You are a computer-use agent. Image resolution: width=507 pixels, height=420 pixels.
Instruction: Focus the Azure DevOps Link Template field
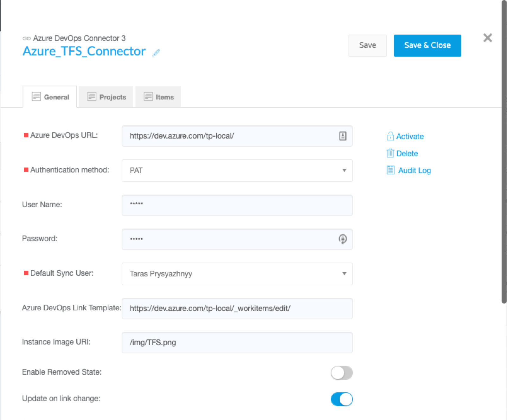(x=237, y=308)
